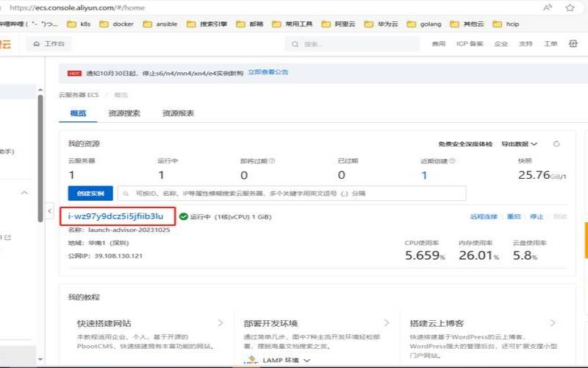Click the help icon beside 即将过期
588x368 pixels.
272,160
